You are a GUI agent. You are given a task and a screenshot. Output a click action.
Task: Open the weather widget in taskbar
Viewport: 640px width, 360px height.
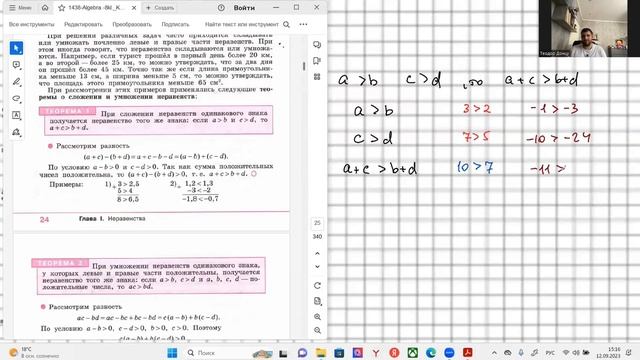point(33,352)
